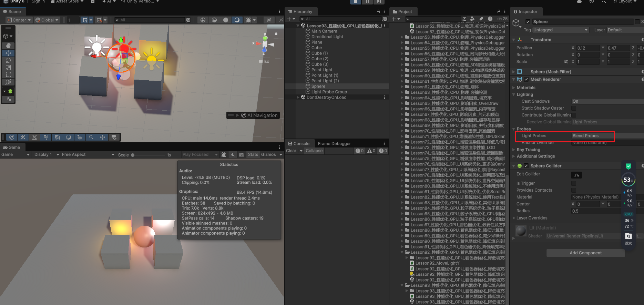The width and height of the screenshot is (644, 305).
Task: Toggle the mute audio icon in Game view
Action: click(233, 155)
